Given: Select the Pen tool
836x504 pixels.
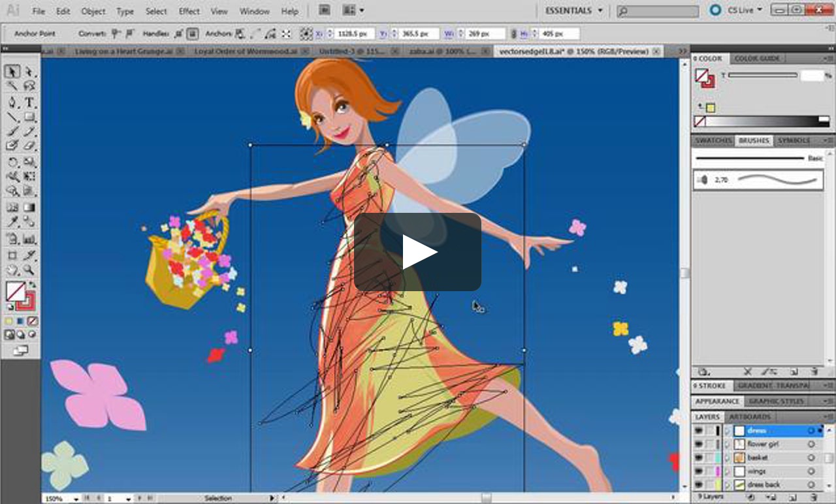Looking at the screenshot, I should click(12, 102).
